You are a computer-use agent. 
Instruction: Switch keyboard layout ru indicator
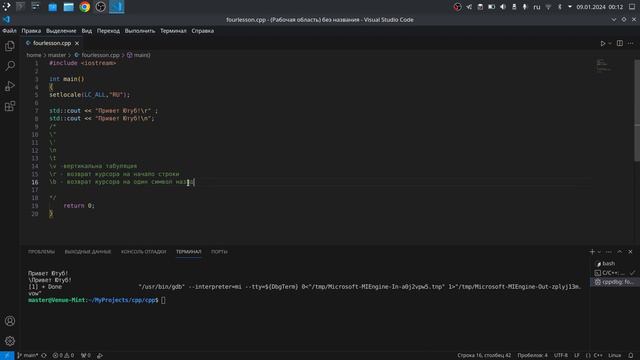point(536,7)
